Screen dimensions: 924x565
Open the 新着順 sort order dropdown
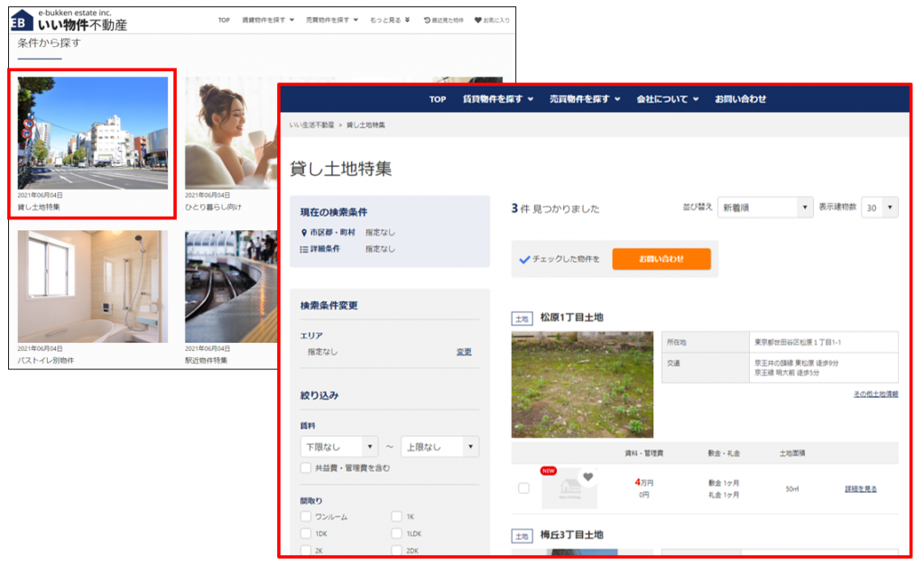pos(766,208)
